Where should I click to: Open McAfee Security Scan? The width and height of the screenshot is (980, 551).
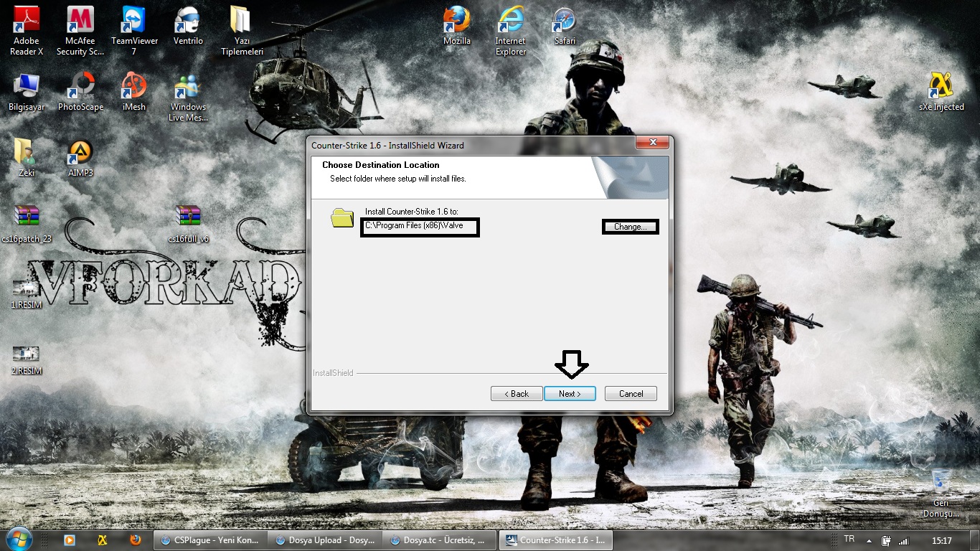pos(80,22)
